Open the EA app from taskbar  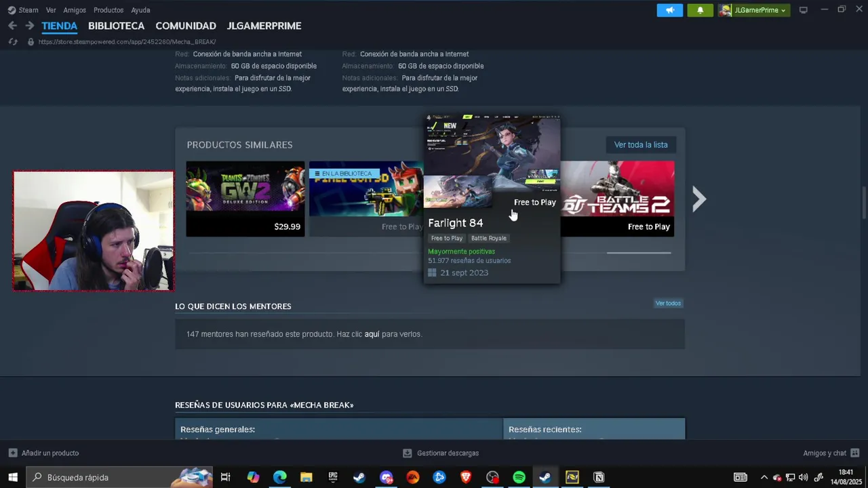coord(412,477)
